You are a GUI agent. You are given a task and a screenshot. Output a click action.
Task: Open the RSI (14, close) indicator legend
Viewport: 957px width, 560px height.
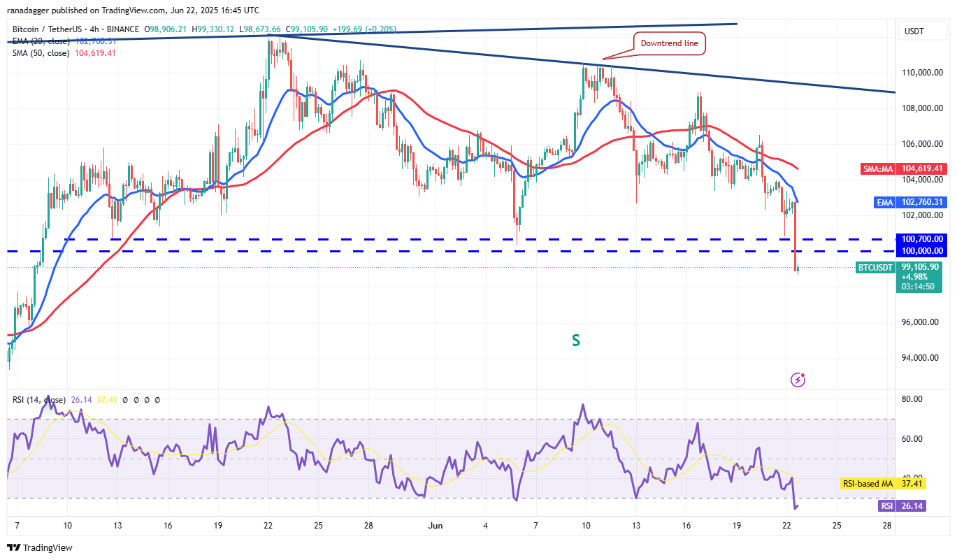coord(39,400)
